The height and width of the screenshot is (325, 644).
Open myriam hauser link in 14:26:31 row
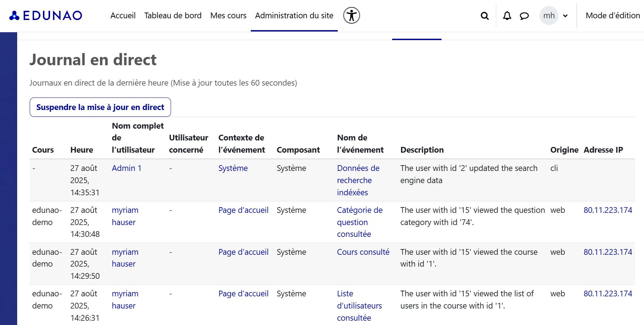tap(125, 300)
